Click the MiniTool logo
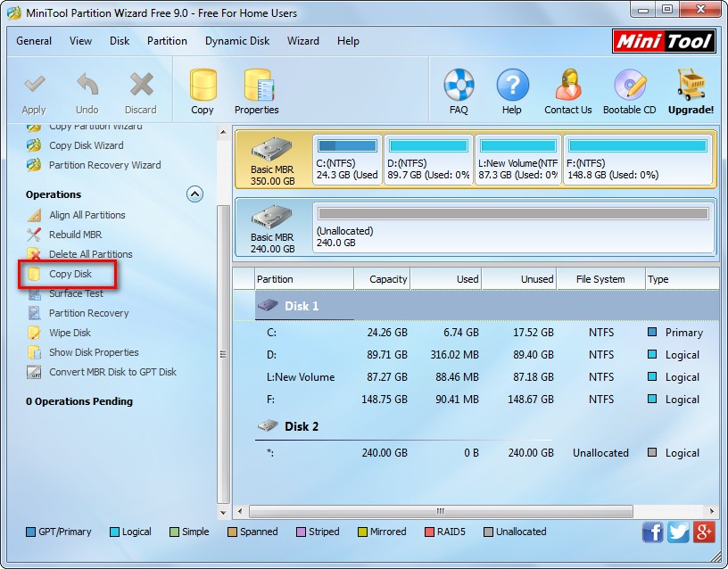The width and height of the screenshot is (728, 569). [x=664, y=41]
